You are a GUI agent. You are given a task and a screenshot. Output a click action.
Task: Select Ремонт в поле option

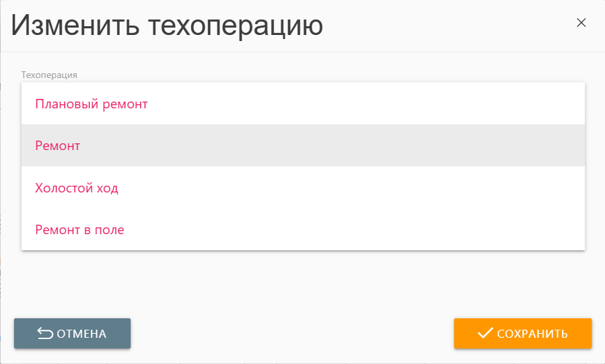(79, 230)
